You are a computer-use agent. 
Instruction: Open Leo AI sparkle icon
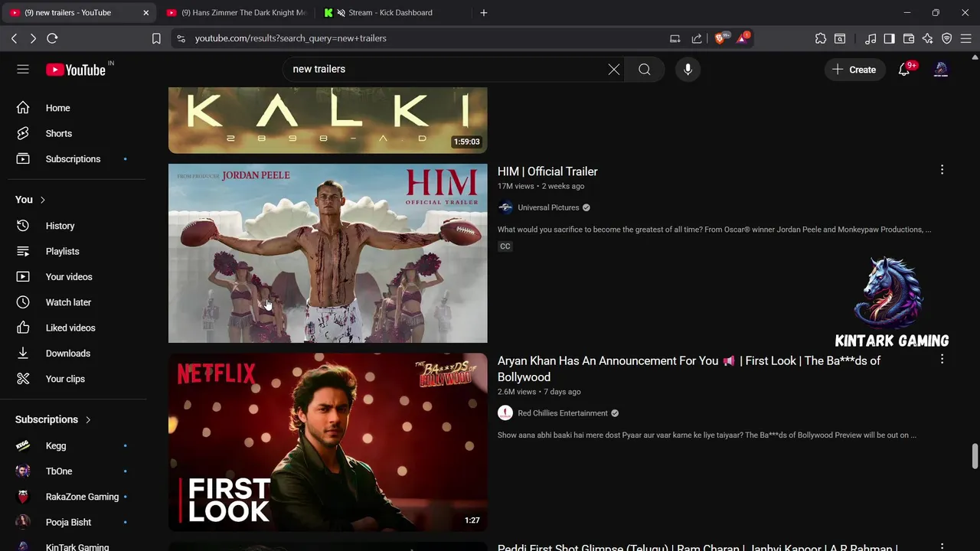(928, 38)
